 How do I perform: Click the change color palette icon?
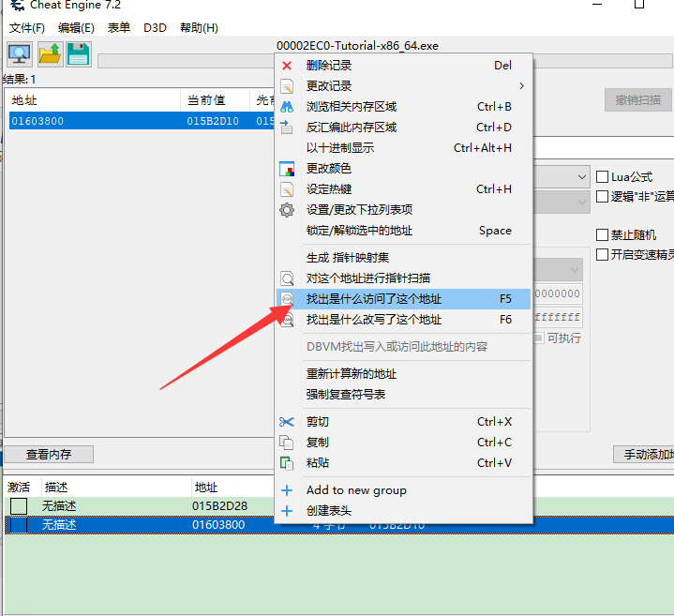[x=287, y=169]
